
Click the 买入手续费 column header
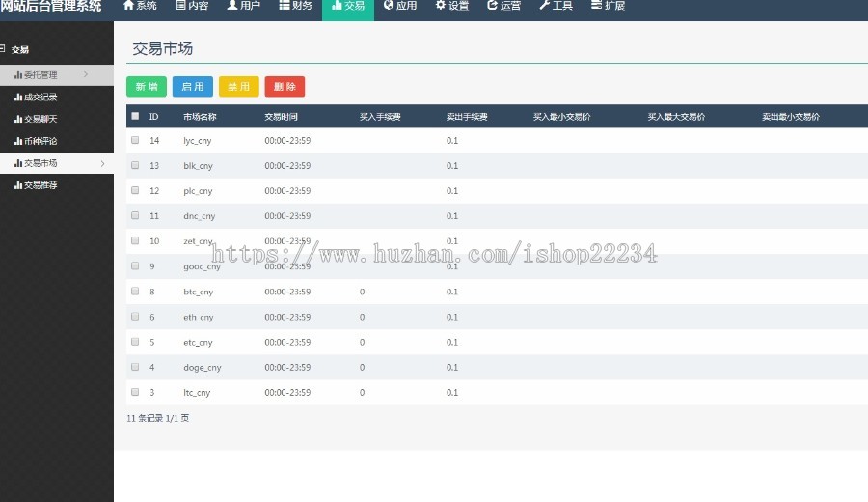point(380,117)
